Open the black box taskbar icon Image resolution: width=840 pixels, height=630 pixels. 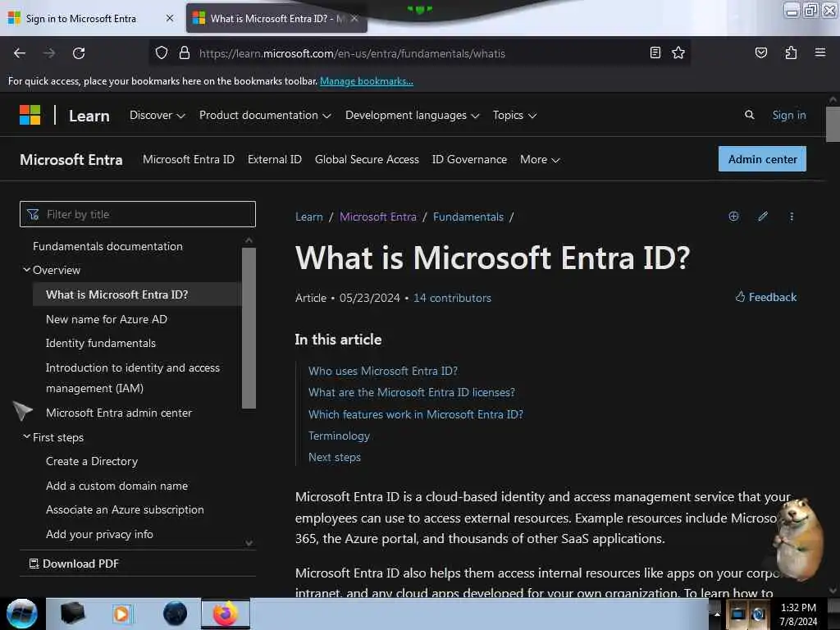click(x=72, y=614)
